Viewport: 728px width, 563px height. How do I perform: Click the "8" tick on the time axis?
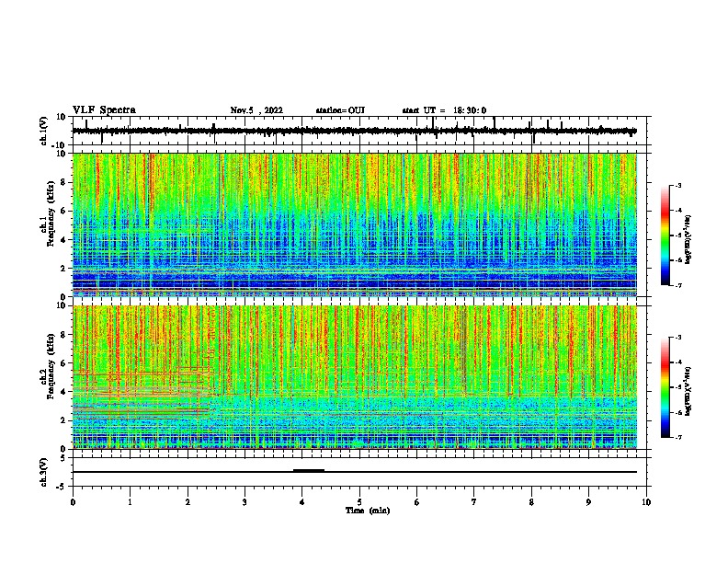531,502
